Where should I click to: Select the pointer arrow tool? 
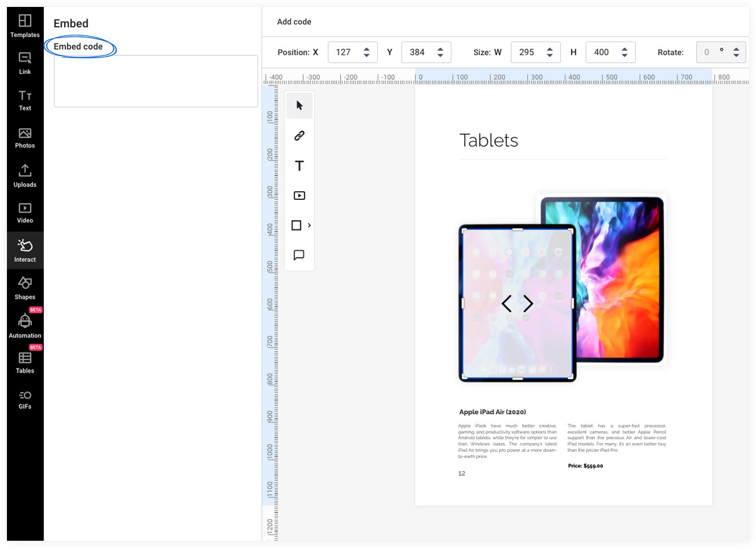click(x=299, y=105)
